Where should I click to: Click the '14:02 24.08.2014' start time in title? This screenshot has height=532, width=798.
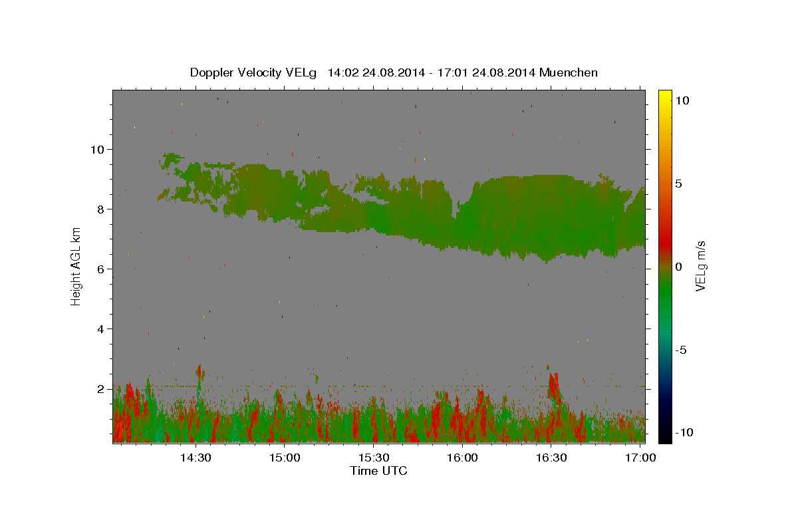377,72
